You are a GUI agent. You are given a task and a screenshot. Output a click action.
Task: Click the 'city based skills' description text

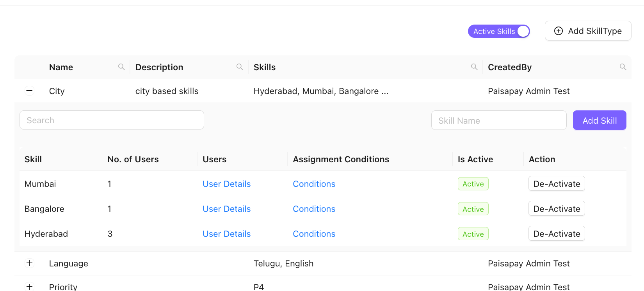pyautogui.click(x=167, y=91)
